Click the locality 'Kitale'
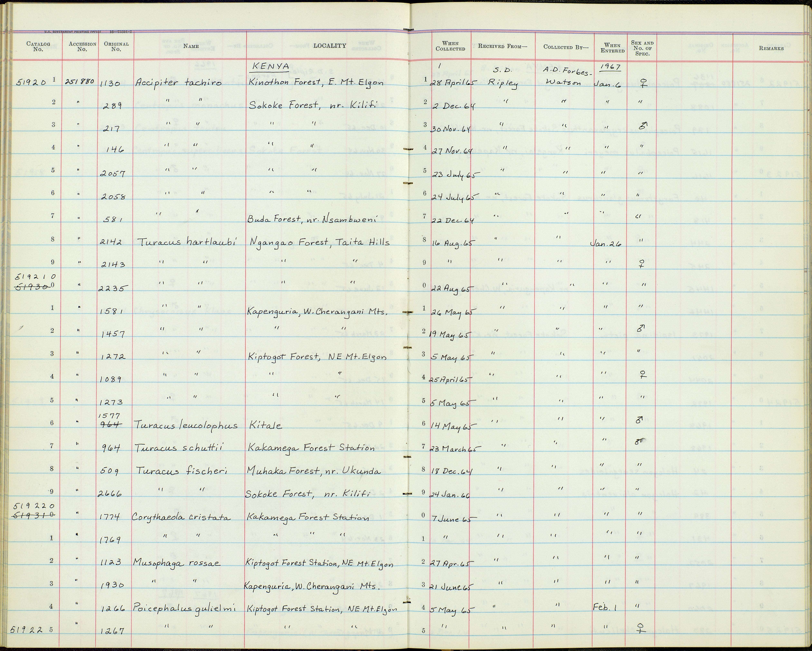The width and height of the screenshot is (812, 651). pos(265,425)
